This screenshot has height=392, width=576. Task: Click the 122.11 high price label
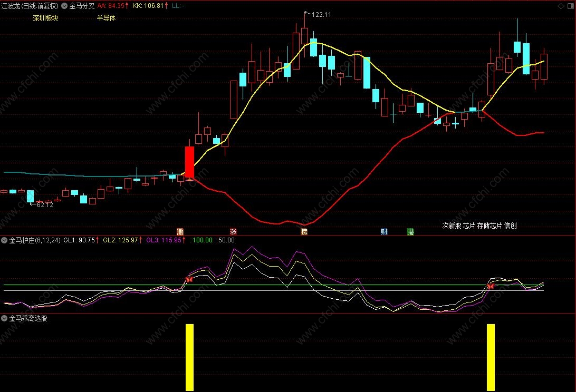pos(321,15)
